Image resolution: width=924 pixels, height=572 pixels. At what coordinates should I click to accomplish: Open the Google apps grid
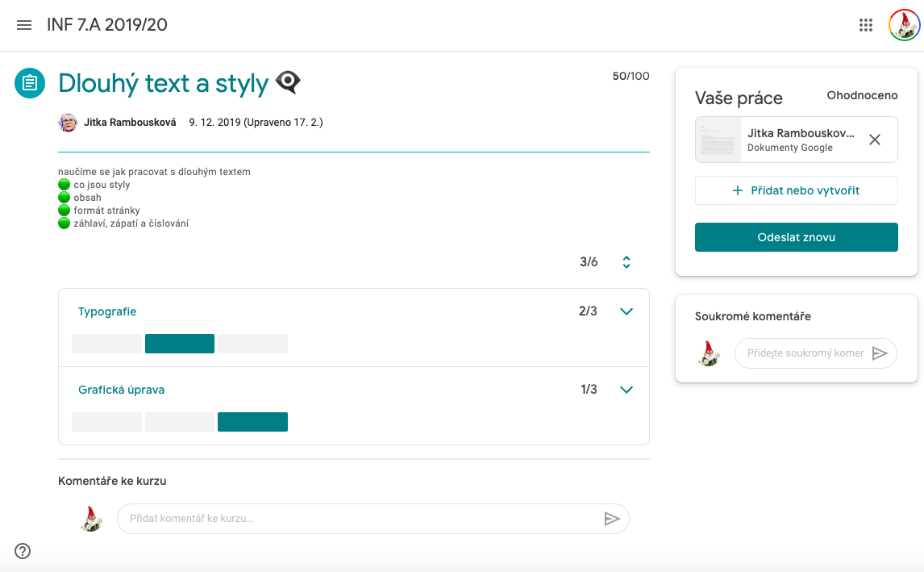pyautogui.click(x=866, y=25)
